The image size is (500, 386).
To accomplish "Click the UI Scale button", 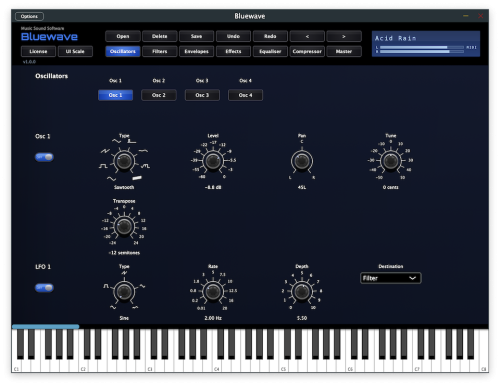I will [75, 51].
